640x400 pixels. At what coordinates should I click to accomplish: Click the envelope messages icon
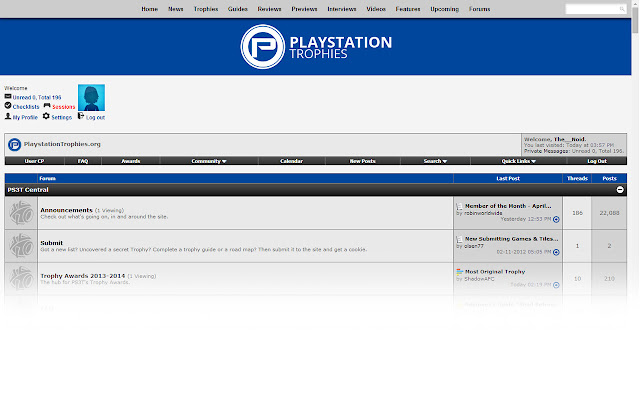[x=8, y=96]
